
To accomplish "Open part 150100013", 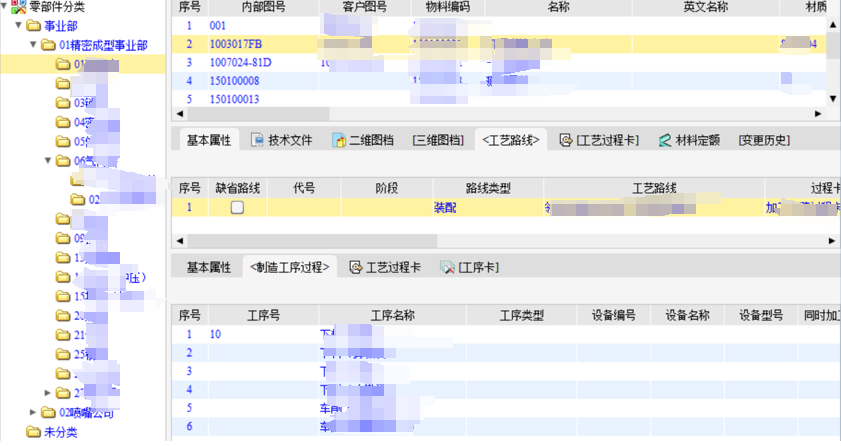I will click(234, 99).
